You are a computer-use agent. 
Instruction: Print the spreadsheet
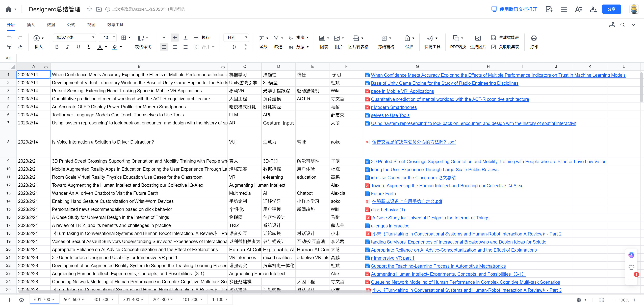coord(534,42)
